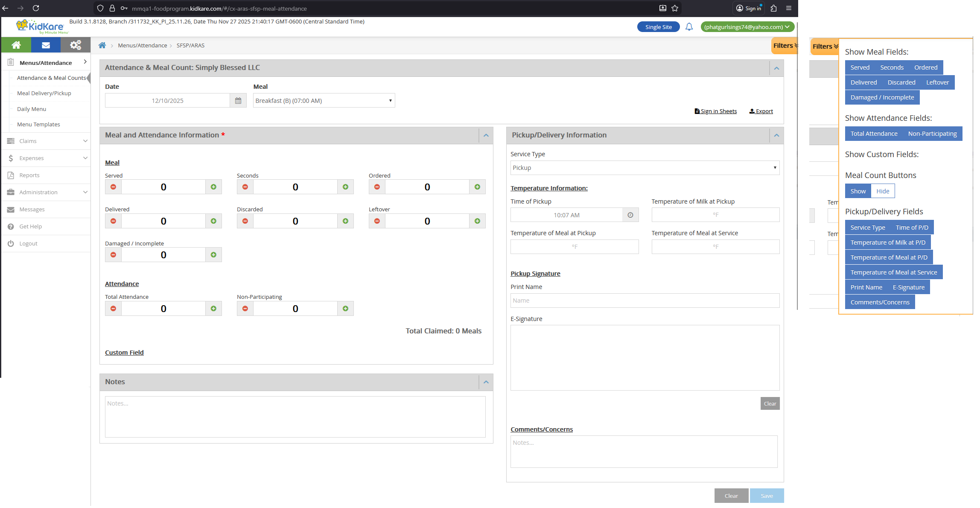Decrease Total Attendance with red minus
This screenshot has height=508, width=980.
point(113,309)
